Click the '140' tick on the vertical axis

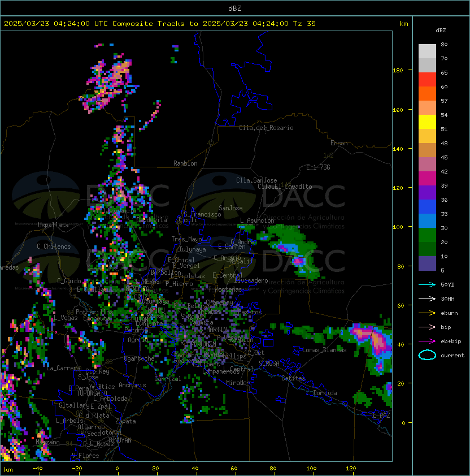(x=398, y=149)
